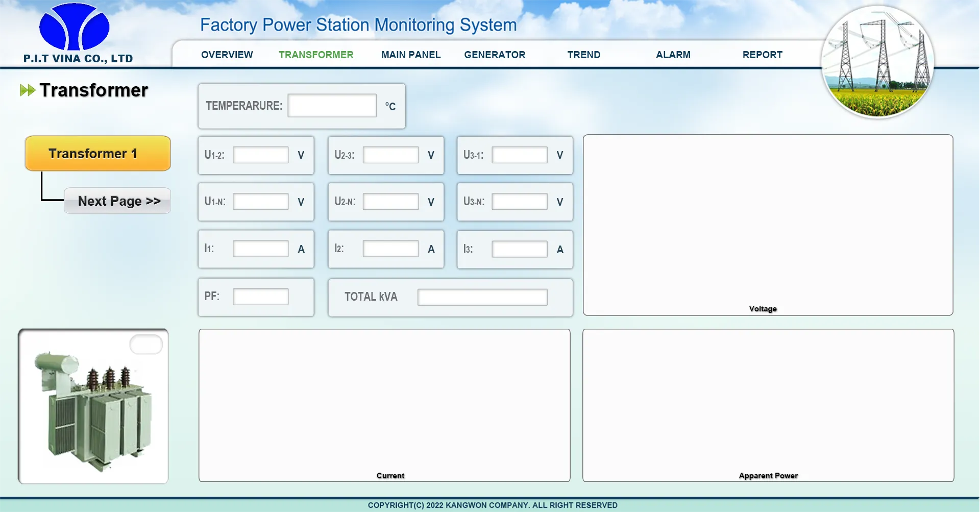This screenshot has height=512, width=980.
Task: Select the Transformer 1 button
Action: (98, 153)
